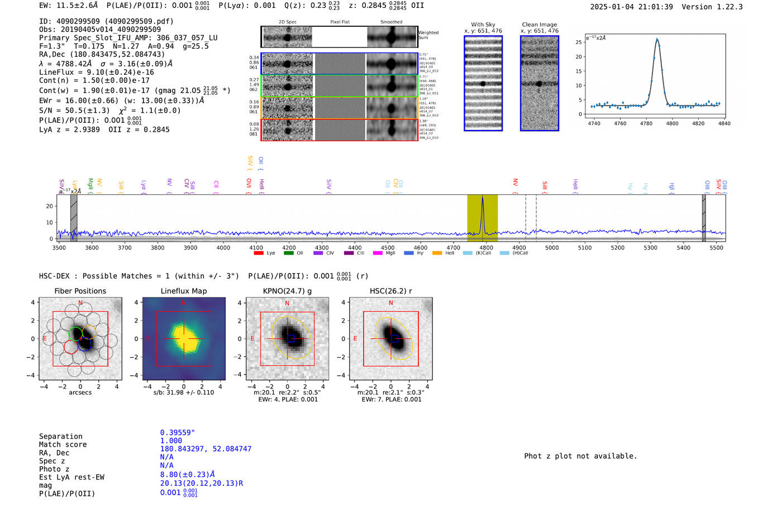
Task: Click the Phot z plot not available message
Action: [580, 456]
